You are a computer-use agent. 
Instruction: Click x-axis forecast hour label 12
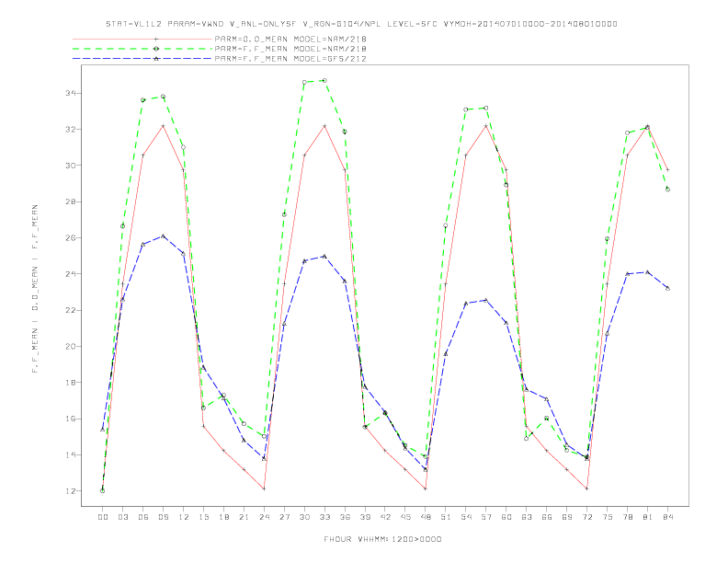[184, 517]
